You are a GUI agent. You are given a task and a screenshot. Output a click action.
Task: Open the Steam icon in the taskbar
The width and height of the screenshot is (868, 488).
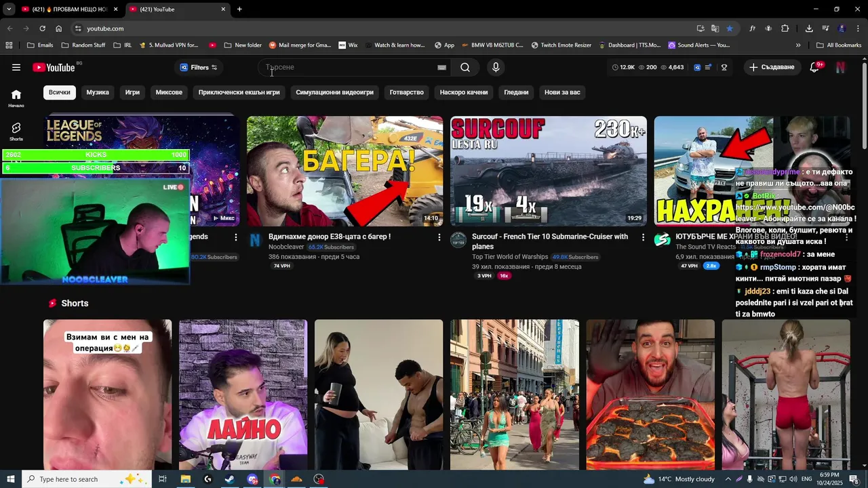pyautogui.click(x=229, y=479)
